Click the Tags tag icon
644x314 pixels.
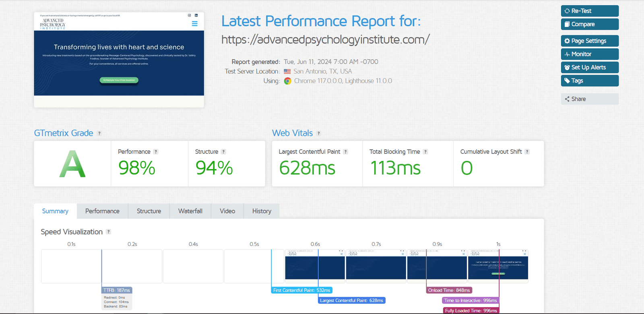[x=567, y=81]
